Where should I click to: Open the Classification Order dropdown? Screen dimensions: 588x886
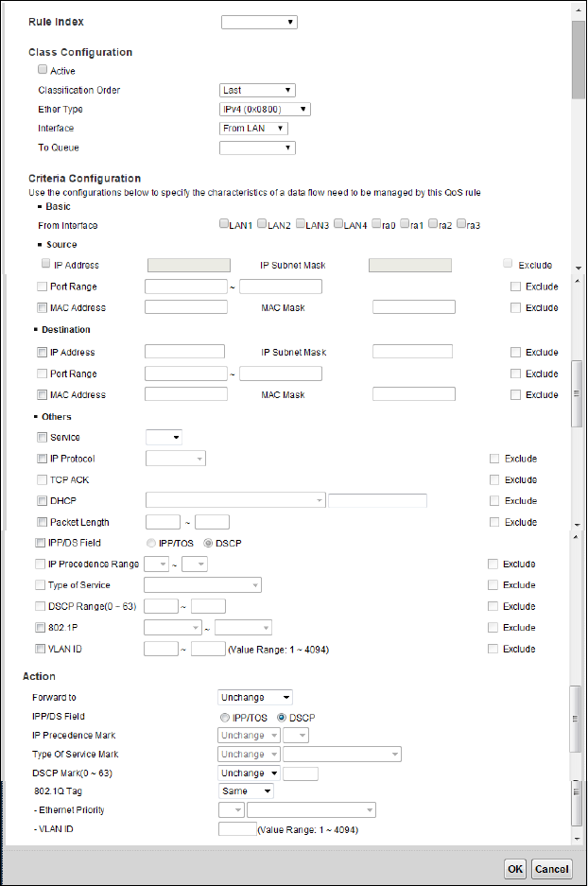(257, 90)
